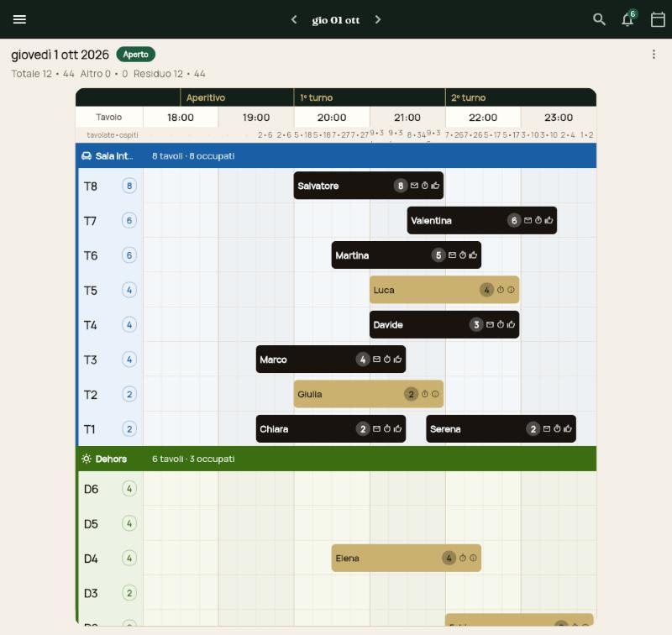This screenshot has height=635, width=672.
Task: Open the three-dot options menu
Action: pyautogui.click(x=654, y=55)
